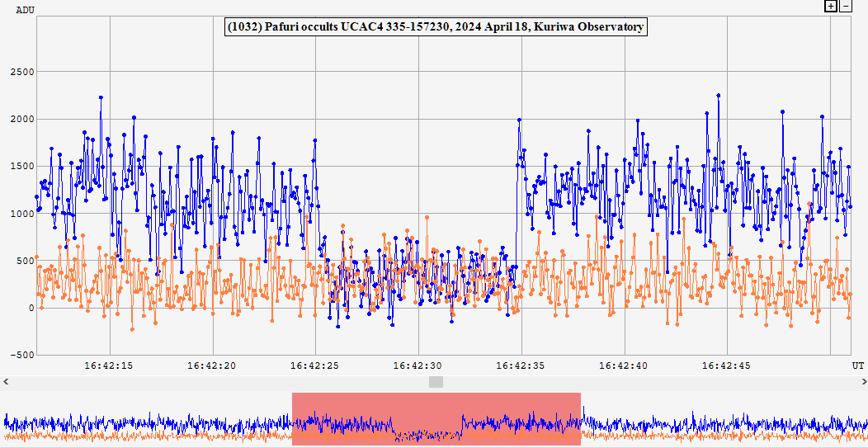Click the 1000 y-axis label
This screenshot has width=868, height=448.
(24, 214)
